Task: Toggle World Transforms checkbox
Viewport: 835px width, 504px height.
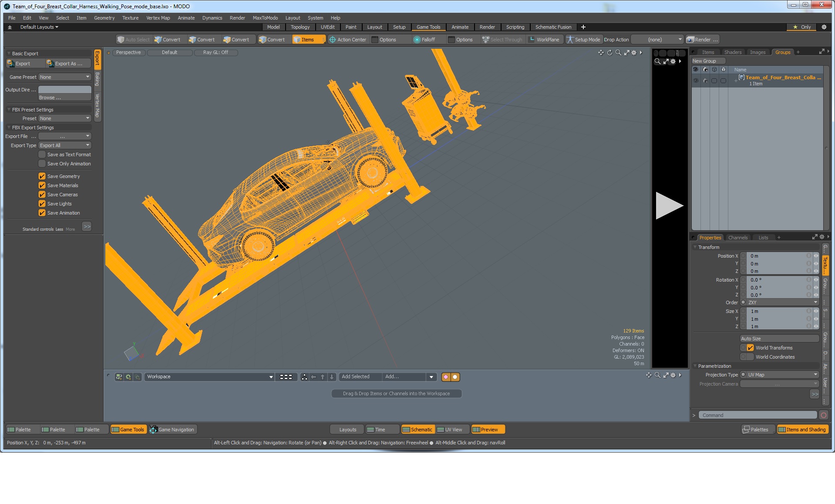Action: click(x=750, y=348)
